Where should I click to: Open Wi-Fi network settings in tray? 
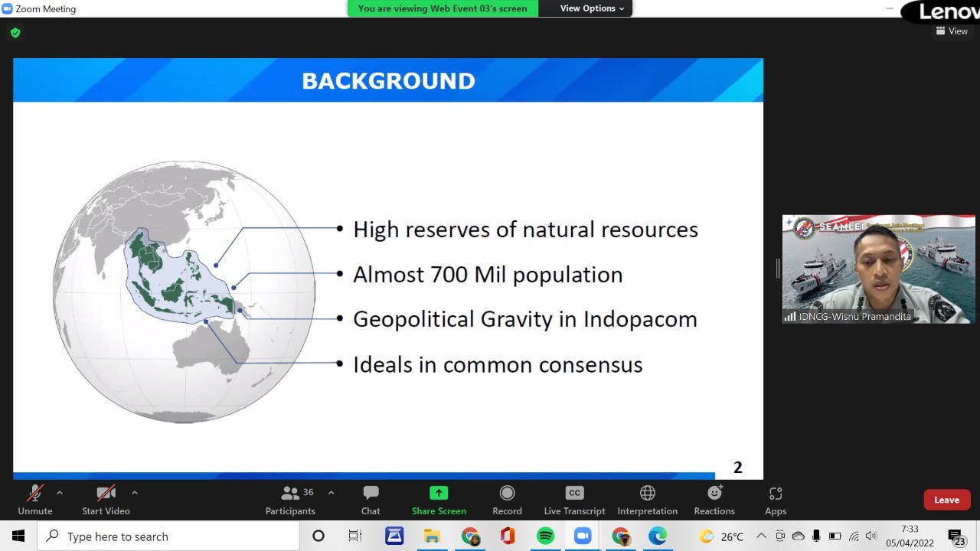coord(854,536)
